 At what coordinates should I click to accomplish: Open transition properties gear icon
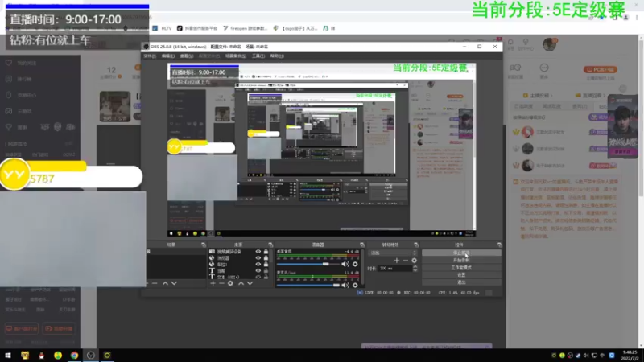tap(414, 260)
